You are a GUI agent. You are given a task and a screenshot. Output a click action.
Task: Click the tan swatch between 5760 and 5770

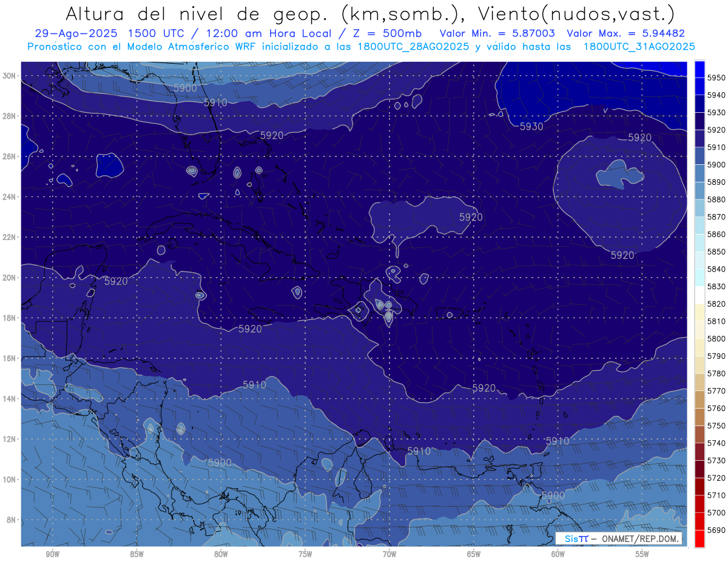[699, 399]
